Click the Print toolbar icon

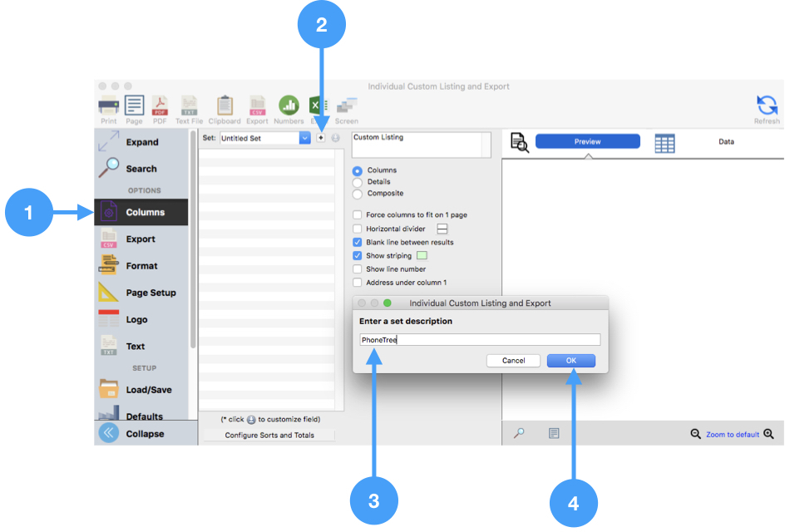(108, 106)
